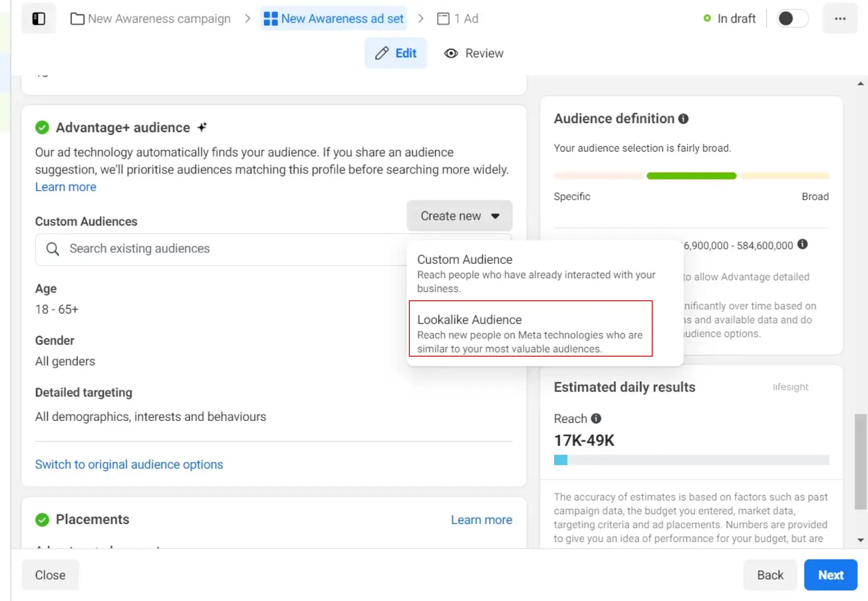Viewport: 868px width, 601px height.
Task: Click the Age value 18 - 65+
Action: [x=57, y=309]
